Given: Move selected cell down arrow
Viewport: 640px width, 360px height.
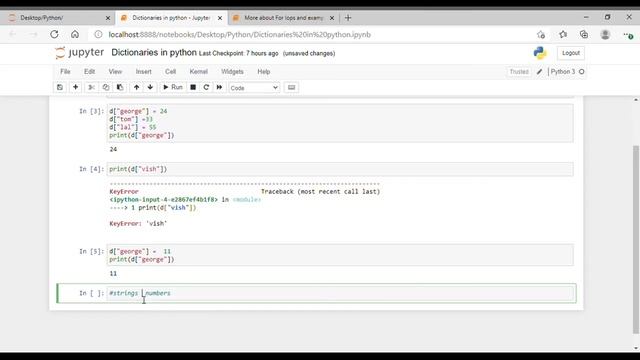Looking at the screenshot, I should click(x=150, y=87).
